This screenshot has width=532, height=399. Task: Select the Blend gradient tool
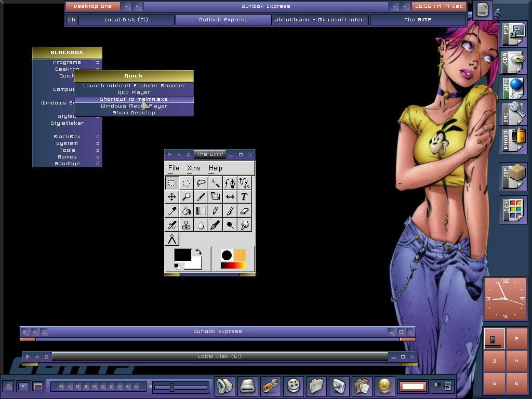pos(201,211)
